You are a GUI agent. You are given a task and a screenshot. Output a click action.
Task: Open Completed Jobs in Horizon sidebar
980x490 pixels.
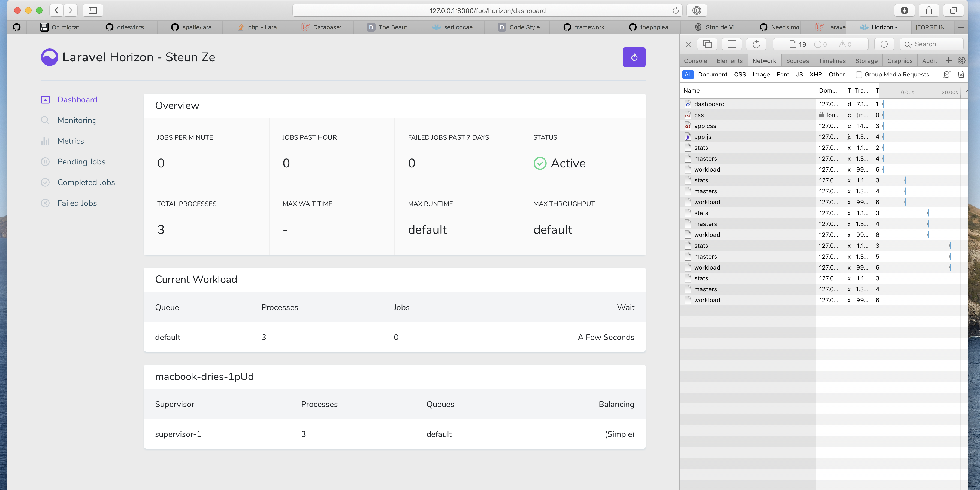(x=86, y=182)
